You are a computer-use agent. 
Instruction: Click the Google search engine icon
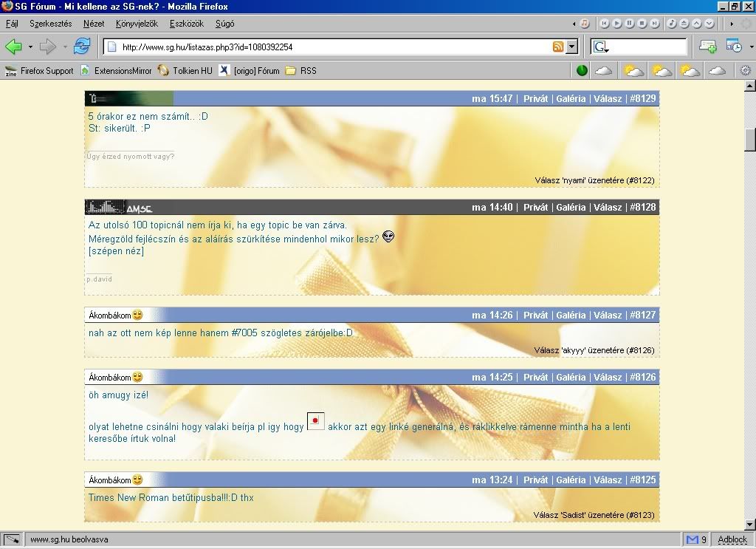(599, 47)
